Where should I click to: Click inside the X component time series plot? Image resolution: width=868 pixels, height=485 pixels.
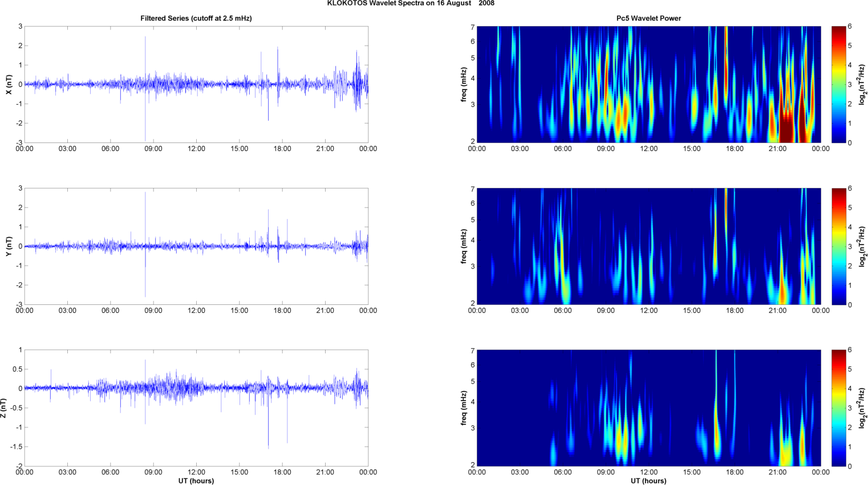(x=196, y=84)
